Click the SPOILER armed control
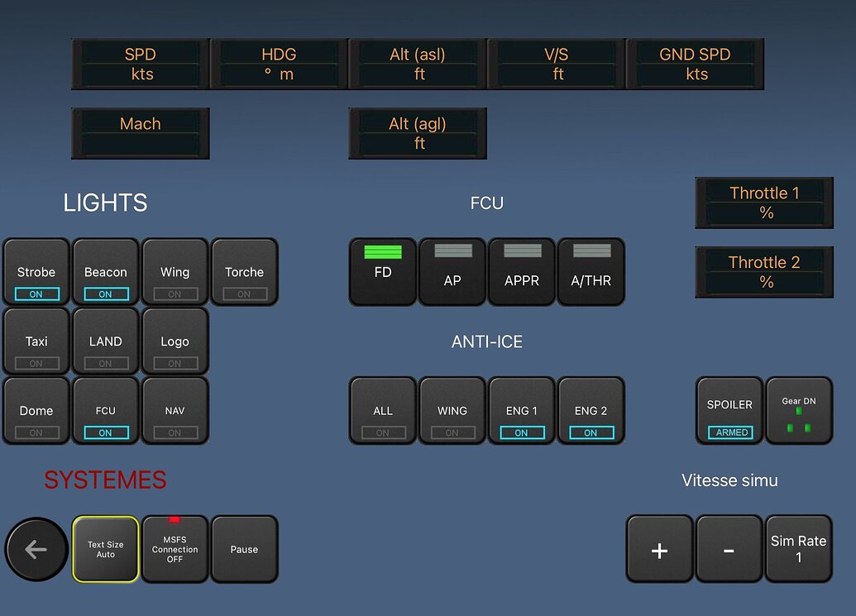The height and width of the screenshot is (616, 856). pos(729,411)
